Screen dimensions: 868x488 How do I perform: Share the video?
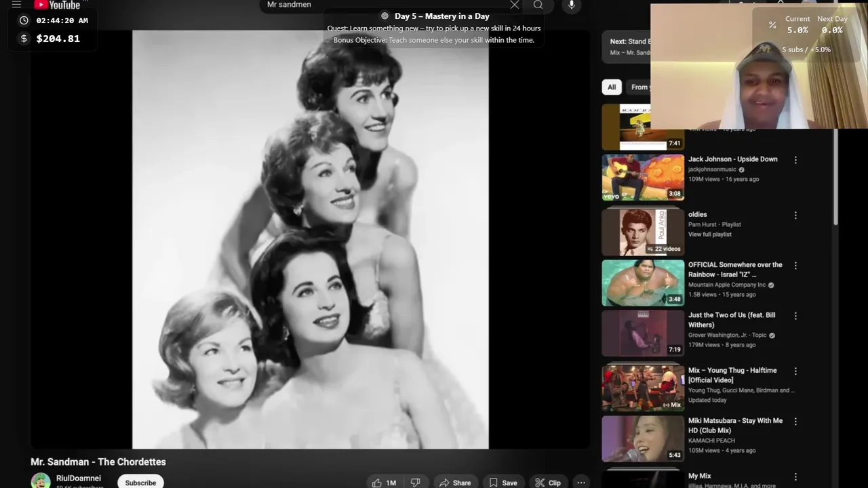click(x=455, y=483)
